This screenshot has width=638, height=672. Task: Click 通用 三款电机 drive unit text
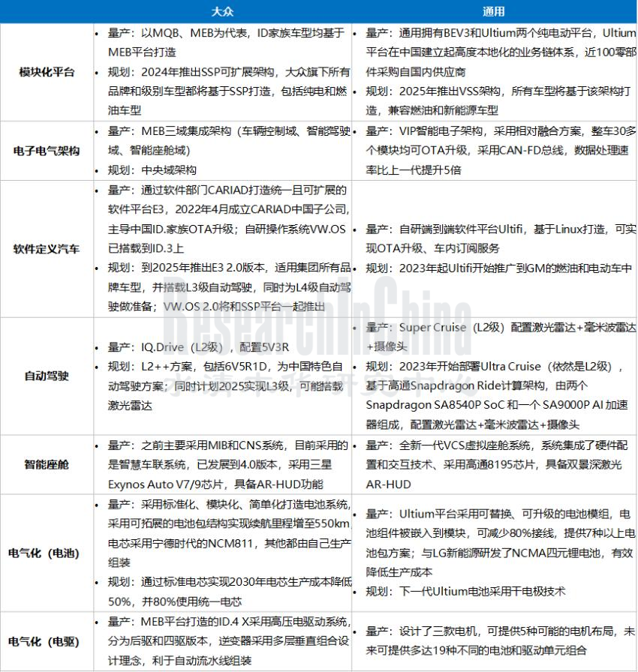pos(500,640)
